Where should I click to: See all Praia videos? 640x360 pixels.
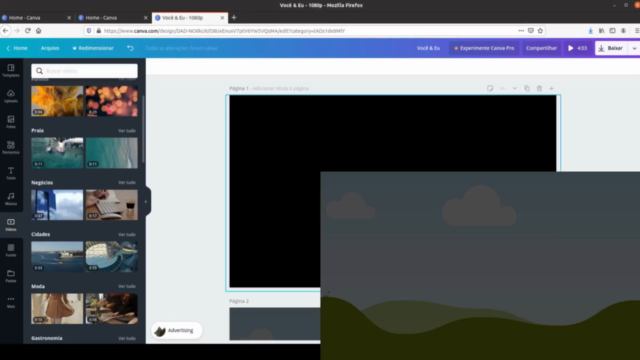tap(127, 131)
